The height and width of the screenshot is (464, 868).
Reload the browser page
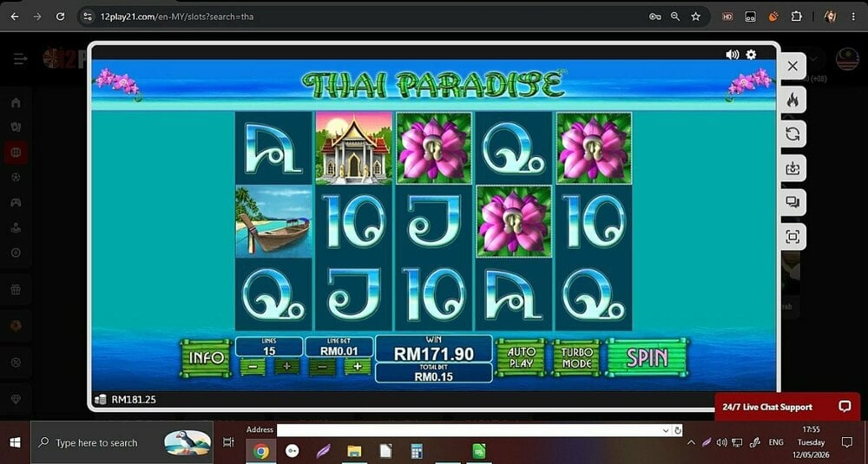(61, 16)
